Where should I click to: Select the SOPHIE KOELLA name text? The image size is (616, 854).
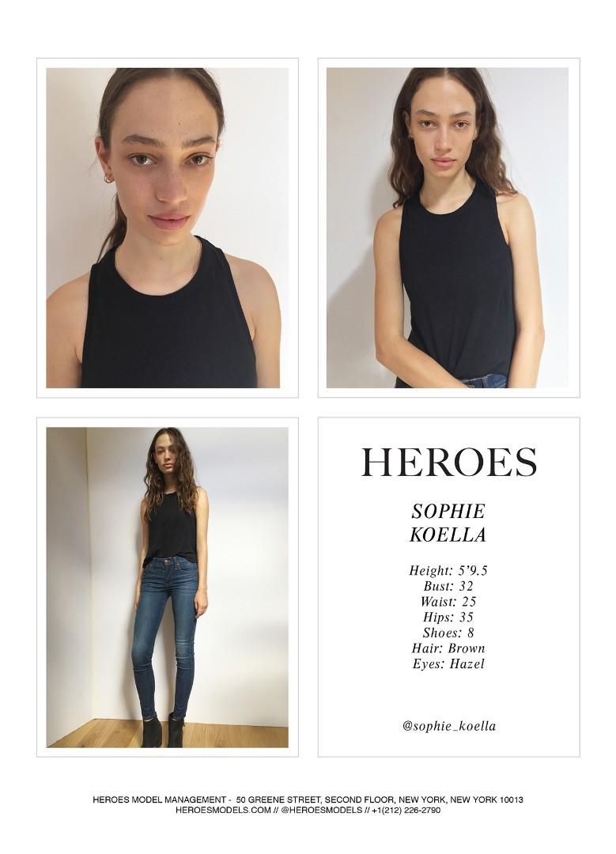tap(448, 523)
